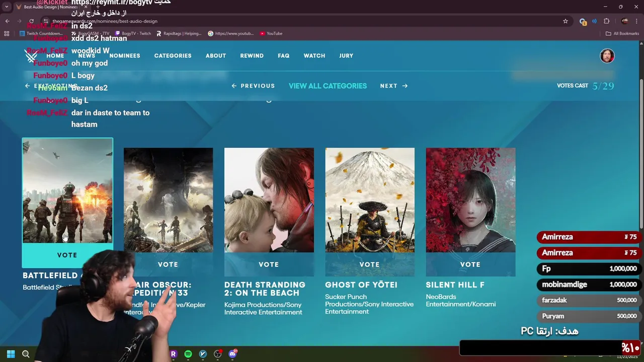Open the Twitch Countdown bookmark
Screen dimensions: 644x362
pyautogui.click(x=41, y=34)
